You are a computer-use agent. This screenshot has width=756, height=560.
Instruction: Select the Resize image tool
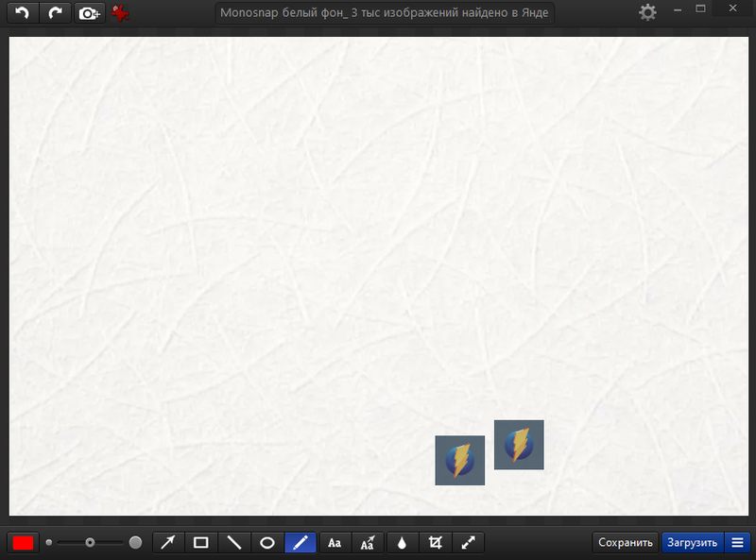tap(469, 543)
